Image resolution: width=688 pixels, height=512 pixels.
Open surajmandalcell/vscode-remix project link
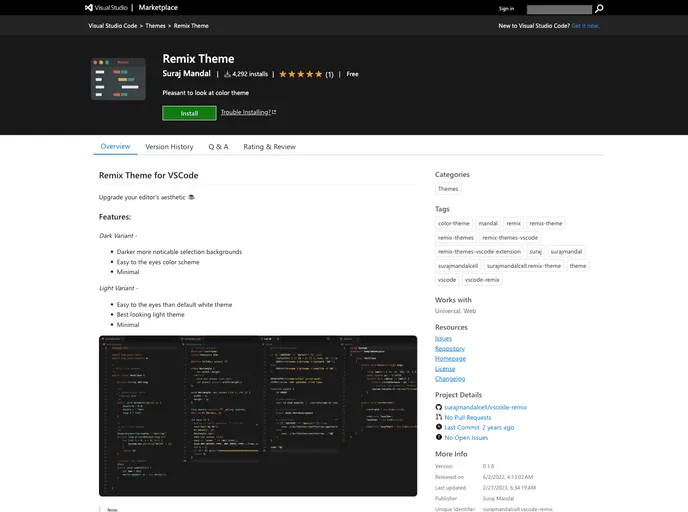485,407
